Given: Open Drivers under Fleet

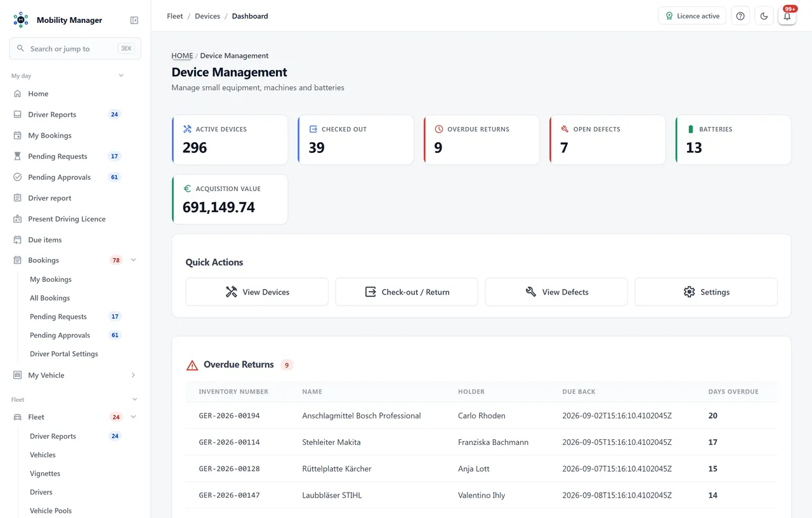Looking at the screenshot, I should tap(41, 492).
